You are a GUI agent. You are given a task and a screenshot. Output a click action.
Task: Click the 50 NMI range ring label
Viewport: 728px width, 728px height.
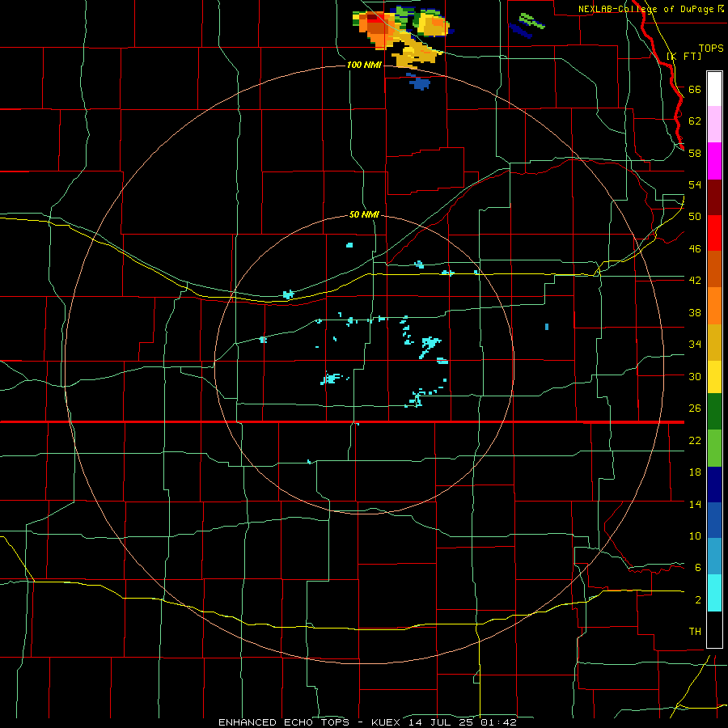coord(364,215)
